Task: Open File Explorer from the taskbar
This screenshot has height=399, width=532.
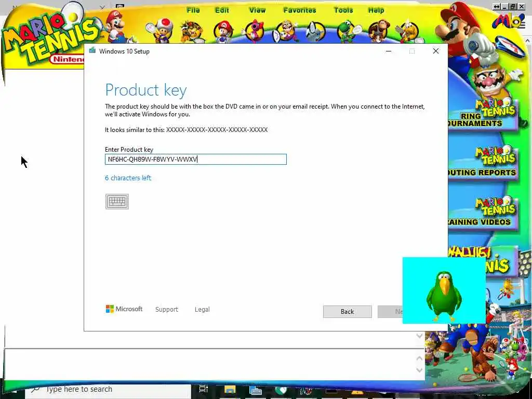Action: click(x=230, y=390)
